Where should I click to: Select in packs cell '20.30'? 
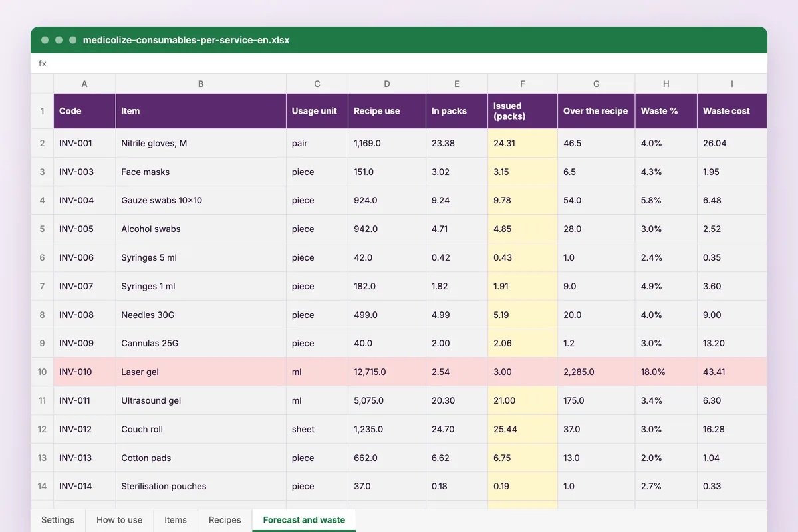point(457,400)
